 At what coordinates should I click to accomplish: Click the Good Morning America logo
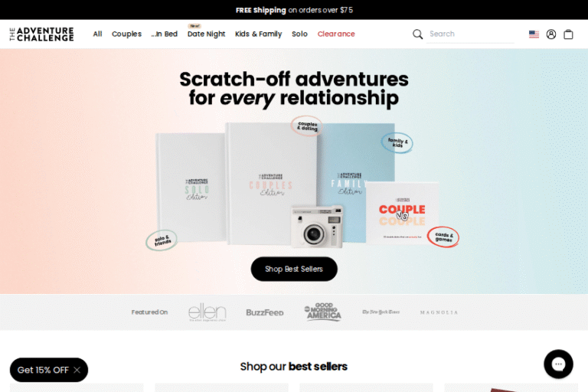click(322, 312)
